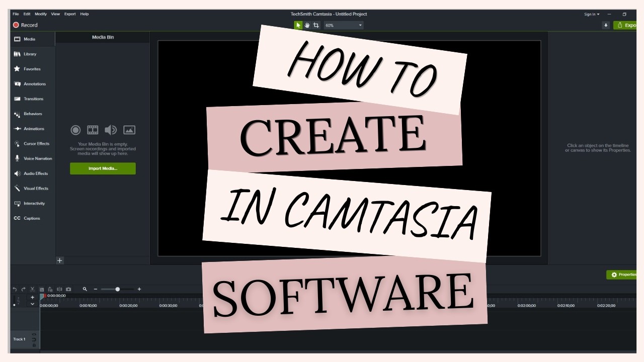Open Audio Effects in the sidebar
Image resolution: width=644 pixels, height=362 pixels.
pos(33,173)
